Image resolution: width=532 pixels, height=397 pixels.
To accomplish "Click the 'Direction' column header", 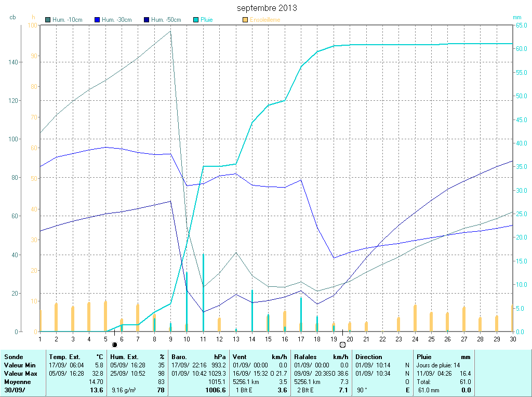I will pos(369,357).
